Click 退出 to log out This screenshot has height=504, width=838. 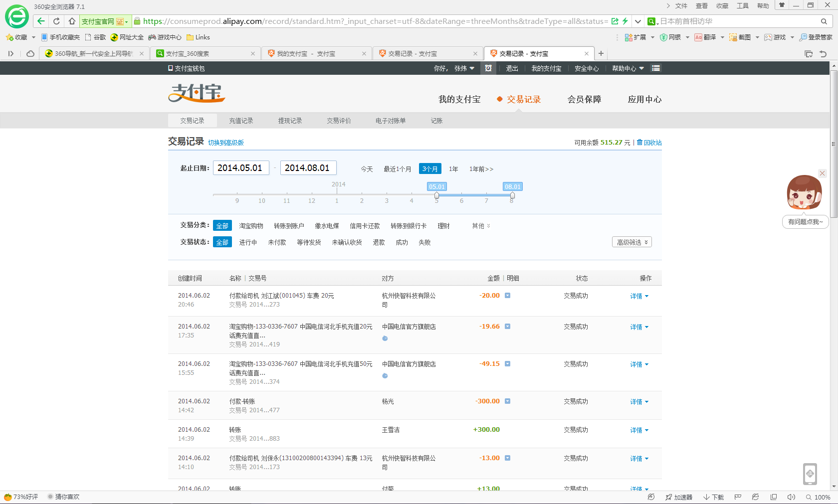(512, 68)
